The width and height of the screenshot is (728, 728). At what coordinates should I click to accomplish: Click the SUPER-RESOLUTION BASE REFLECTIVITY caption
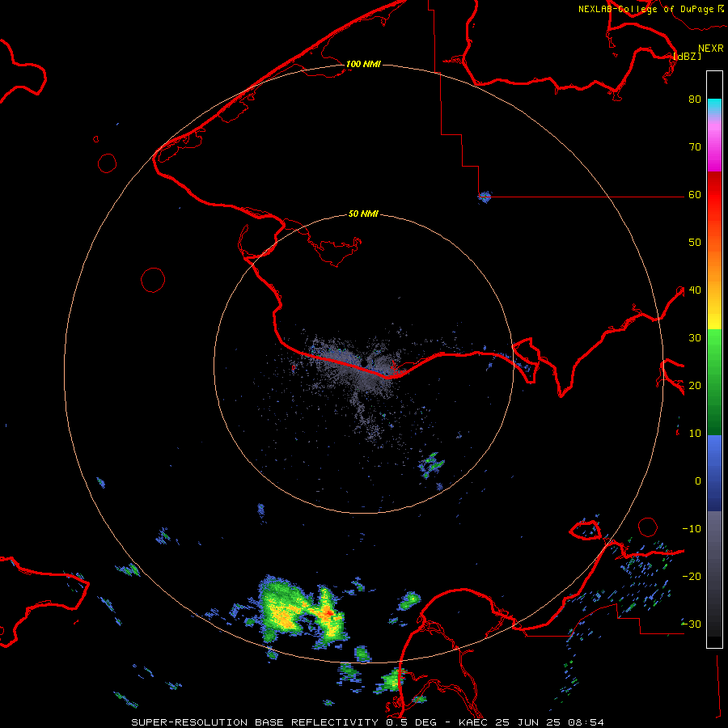(x=255, y=722)
